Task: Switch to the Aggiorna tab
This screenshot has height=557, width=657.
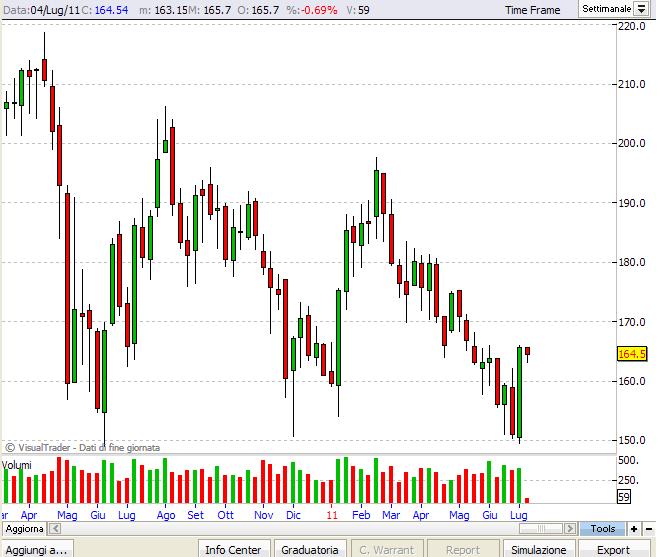Action: pyautogui.click(x=24, y=528)
